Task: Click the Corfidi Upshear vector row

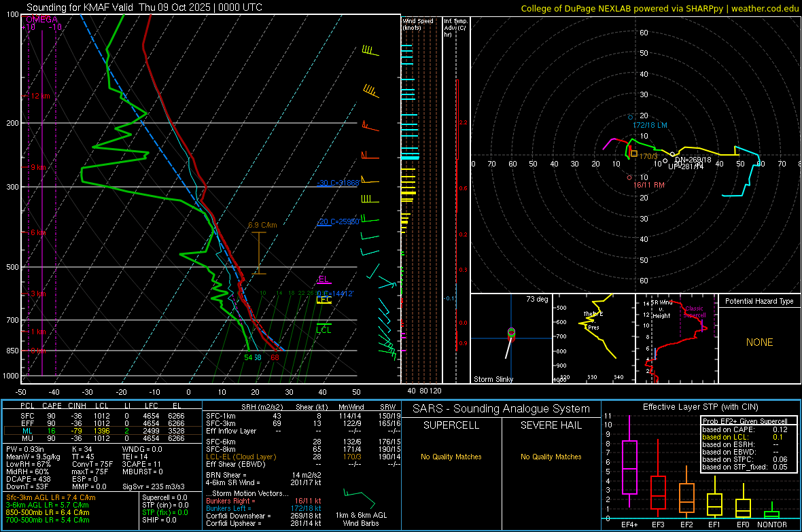Action: 264,523
